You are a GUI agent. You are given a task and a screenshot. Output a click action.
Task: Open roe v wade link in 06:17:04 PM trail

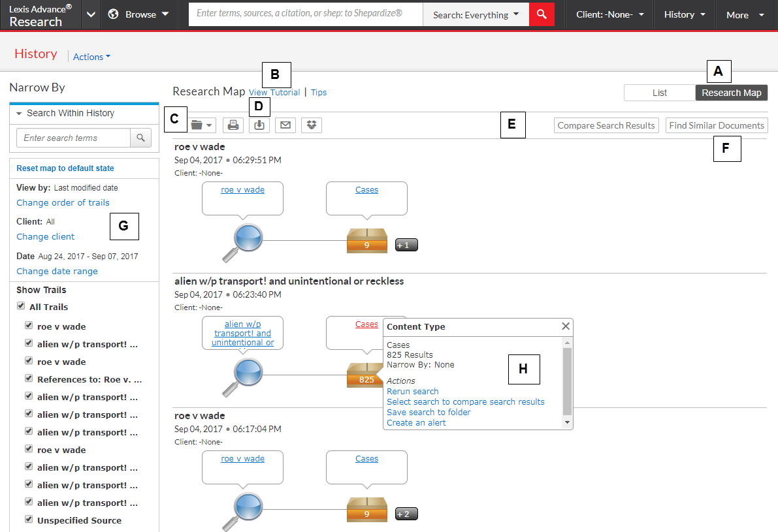click(242, 459)
